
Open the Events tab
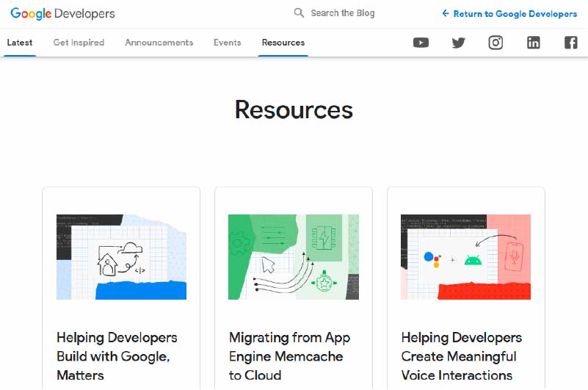tap(228, 43)
